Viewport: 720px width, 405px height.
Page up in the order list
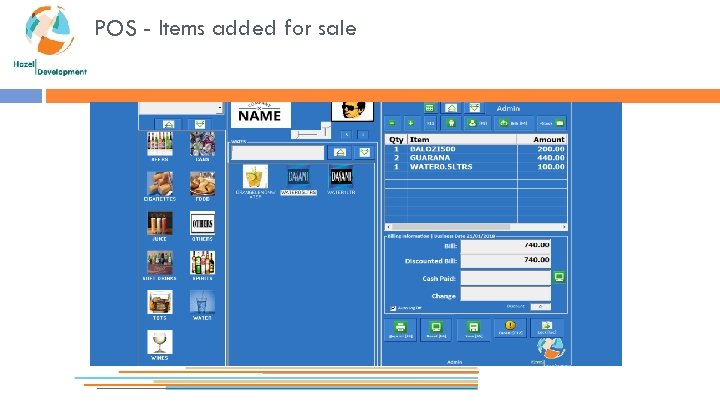click(x=451, y=108)
